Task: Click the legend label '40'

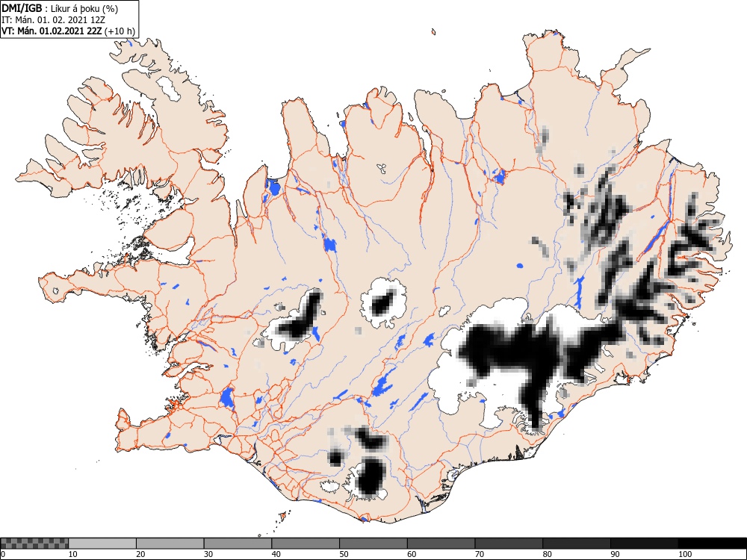Action: 276,554
